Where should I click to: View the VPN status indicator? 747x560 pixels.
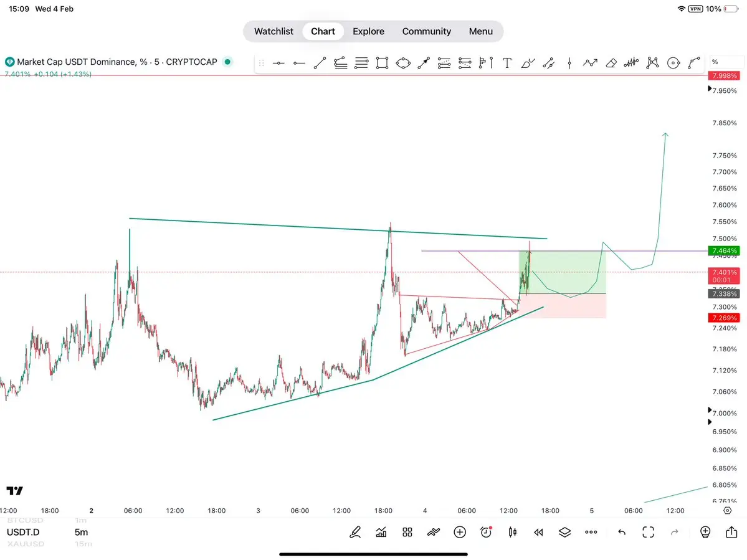pos(695,9)
